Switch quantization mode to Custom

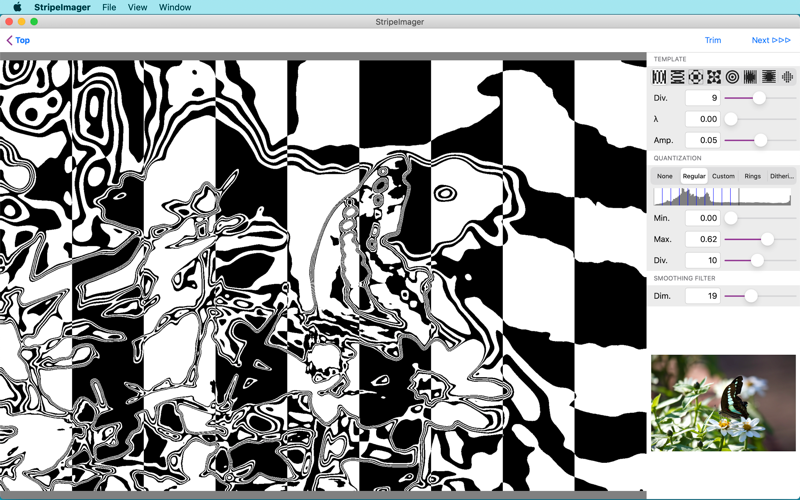click(x=723, y=176)
